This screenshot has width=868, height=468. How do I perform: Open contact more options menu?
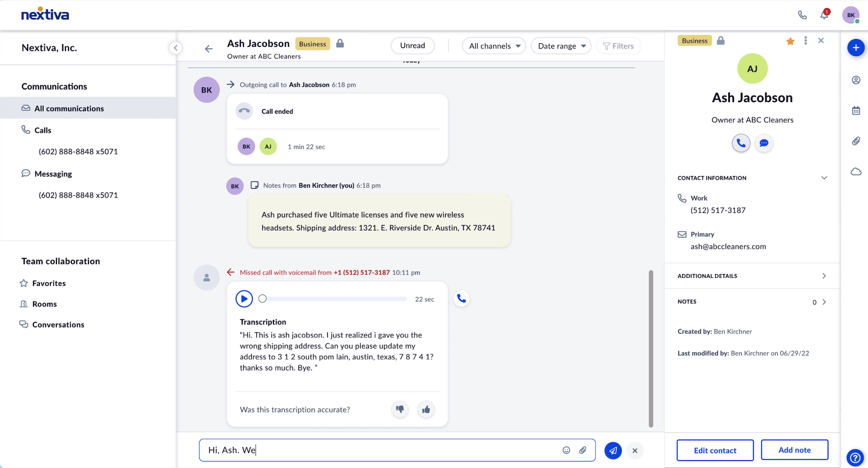click(x=806, y=40)
